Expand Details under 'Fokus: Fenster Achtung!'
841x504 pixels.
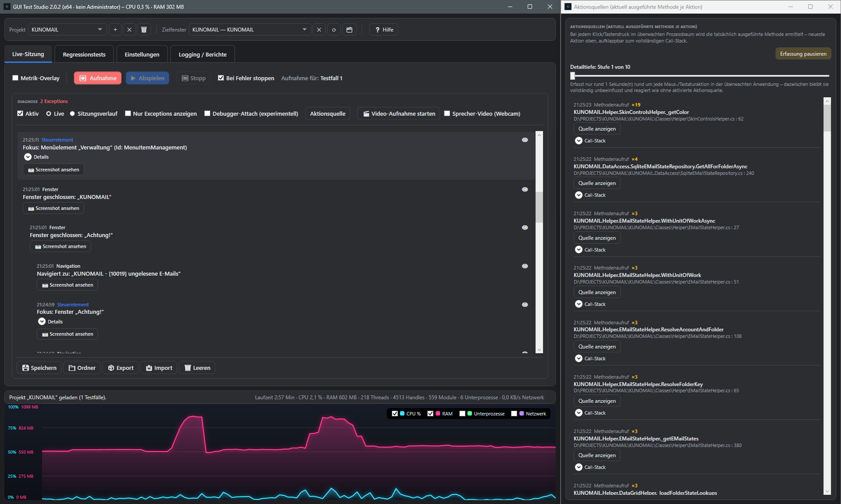coord(42,322)
